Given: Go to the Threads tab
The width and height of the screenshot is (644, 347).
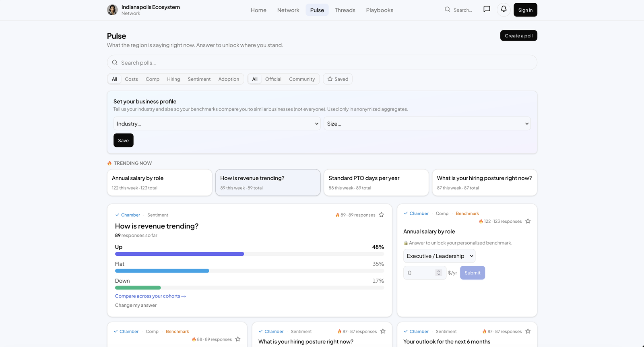Looking at the screenshot, I should (x=345, y=10).
